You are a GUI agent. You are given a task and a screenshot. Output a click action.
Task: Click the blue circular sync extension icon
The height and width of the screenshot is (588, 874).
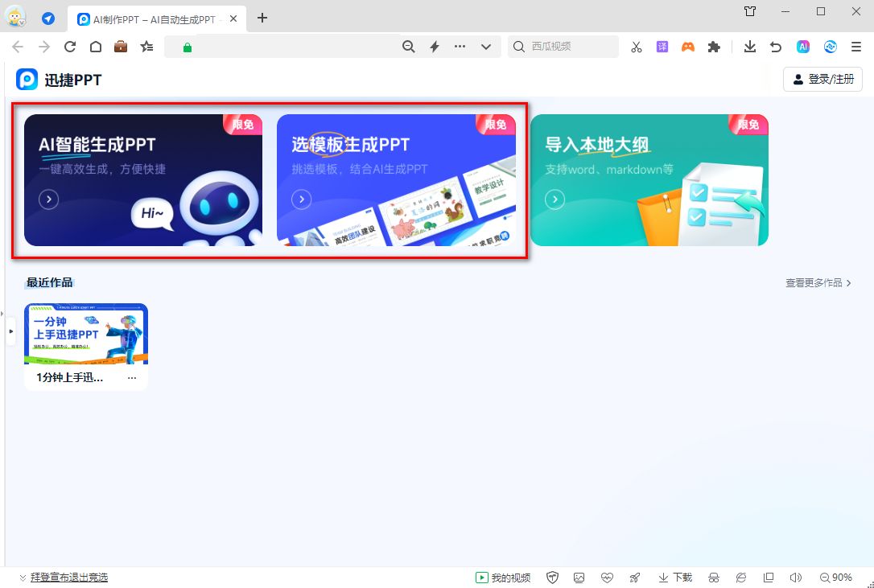pos(831,47)
